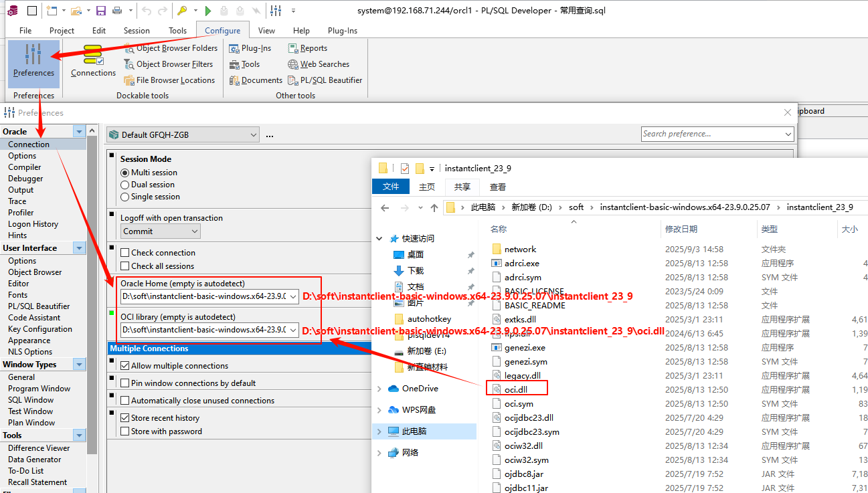Toggle the Store recent history checkbox
Image resolution: width=868 pixels, height=493 pixels.
125,418
